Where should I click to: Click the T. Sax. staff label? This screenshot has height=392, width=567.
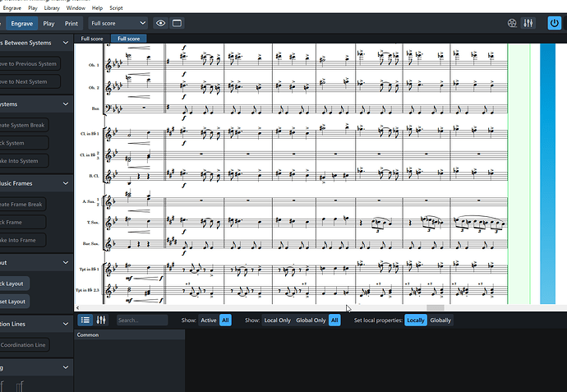tap(93, 223)
